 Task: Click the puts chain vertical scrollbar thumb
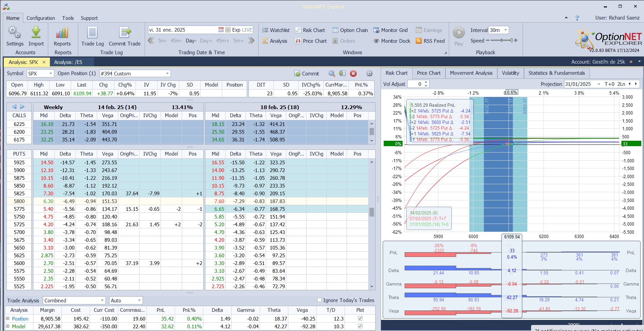pyautogui.click(x=372, y=212)
